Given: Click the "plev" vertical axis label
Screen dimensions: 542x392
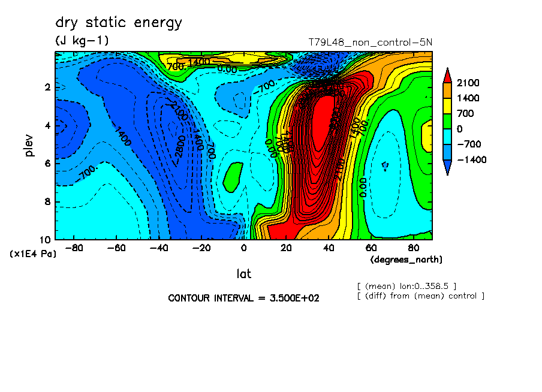Looking at the screenshot, I should point(29,145).
